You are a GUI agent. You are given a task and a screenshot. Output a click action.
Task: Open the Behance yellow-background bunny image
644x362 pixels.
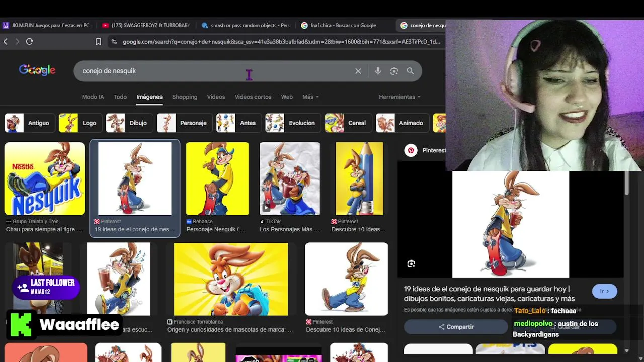217,178
